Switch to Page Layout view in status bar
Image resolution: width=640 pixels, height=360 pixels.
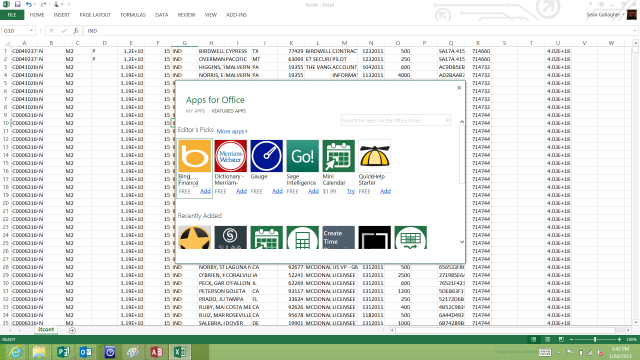tap(547, 340)
